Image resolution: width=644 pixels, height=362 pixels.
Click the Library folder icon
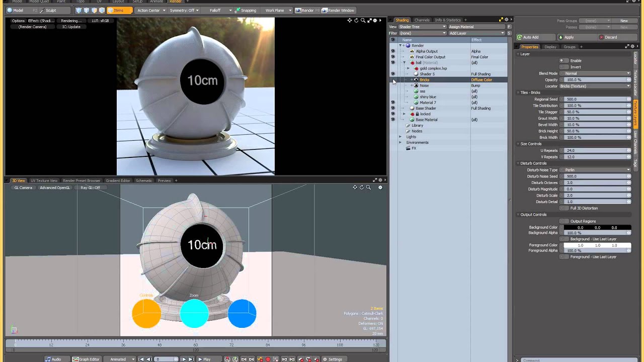tap(408, 126)
